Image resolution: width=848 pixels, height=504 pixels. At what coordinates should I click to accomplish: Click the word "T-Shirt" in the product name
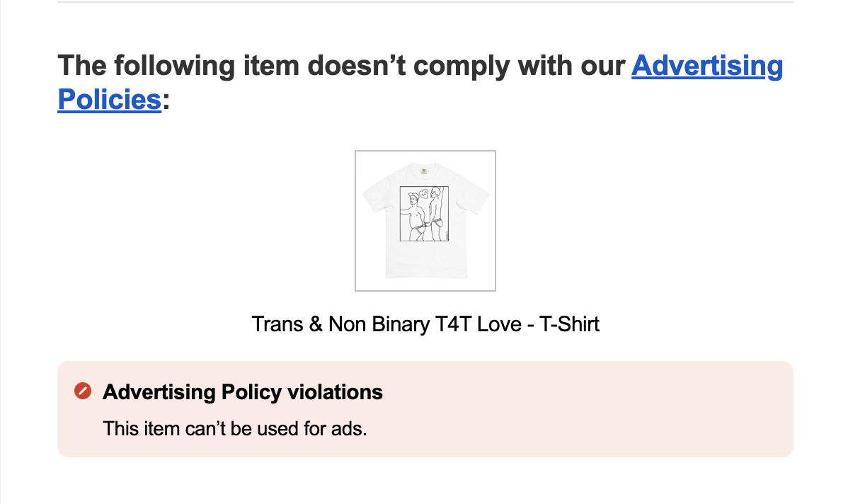coord(569,324)
